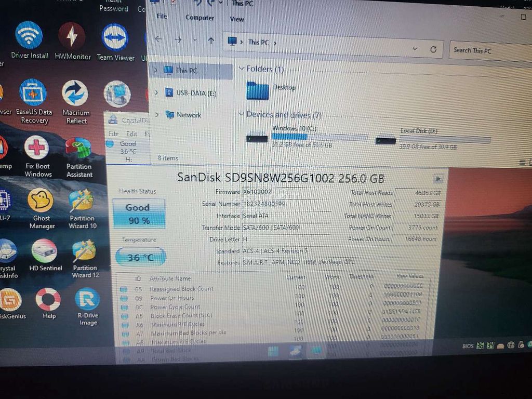The width and height of the screenshot is (532, 399).
Task: Click the Attribute Name column header
Action: (170, 278)
